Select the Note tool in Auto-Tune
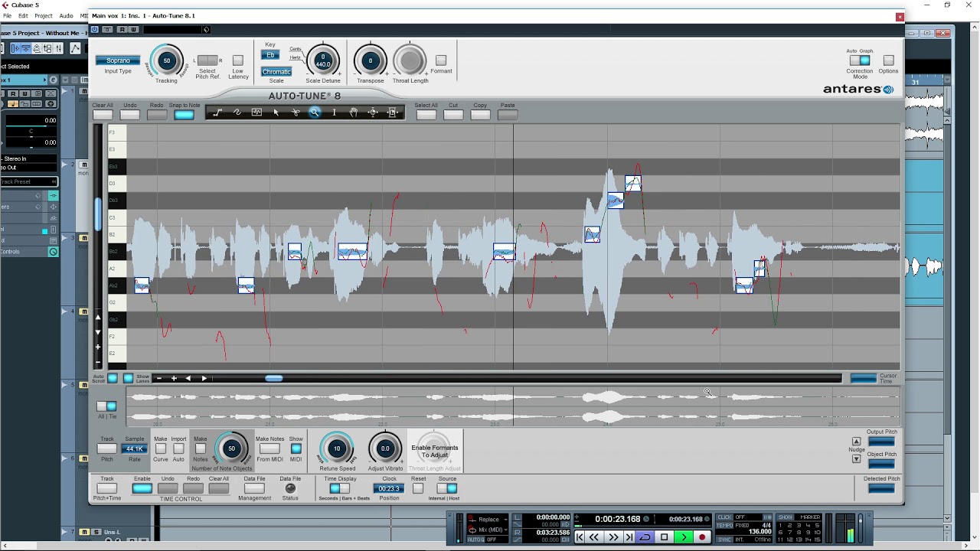Image resolution: width=980 pixels, height=551 pixels. point(256,112)
